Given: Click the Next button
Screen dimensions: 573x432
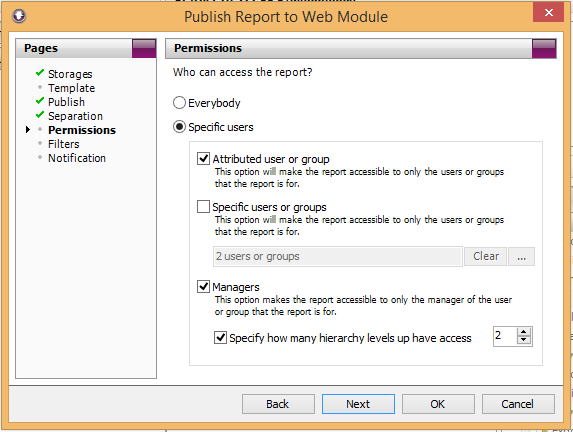Looking at the screenshot, I should [358, 404].
